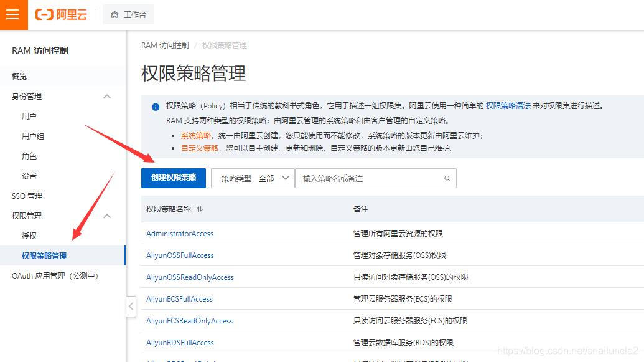This screenshot has height=362, width=644.
Task: Select 角色 in the sidebar
Action: pos(29,156)
